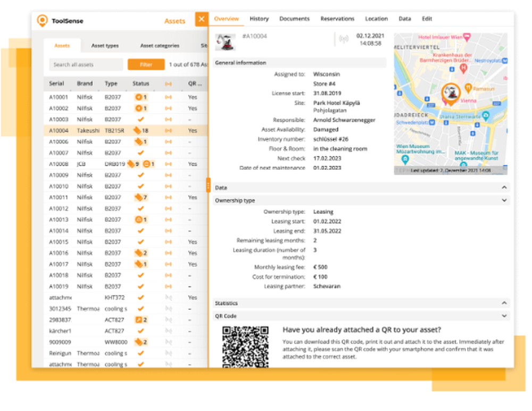Image resolution: width=532 pixels, height=411 pixels.
Task: Click the connectivity column header icon
Action: tap(168, 84)
